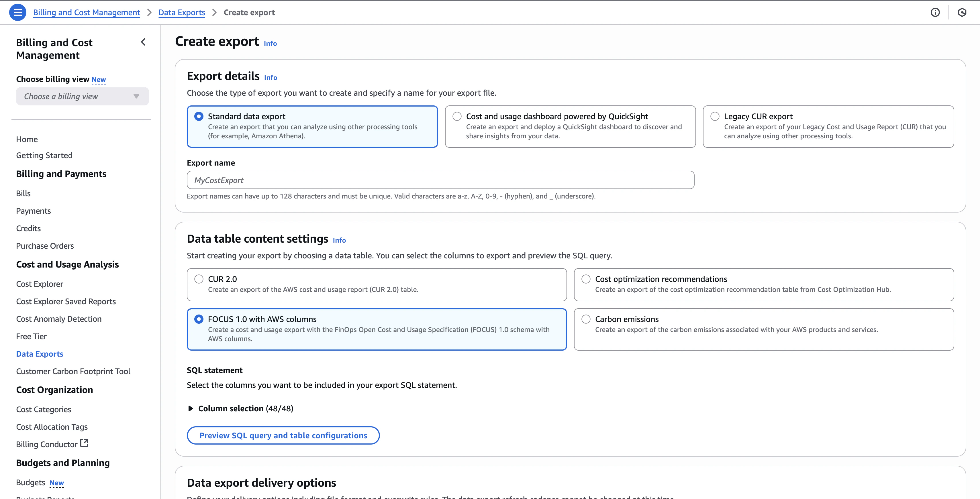Select Carbon emissions as data table
This screenshot has width=980, height=499.
tap(585, 319)
